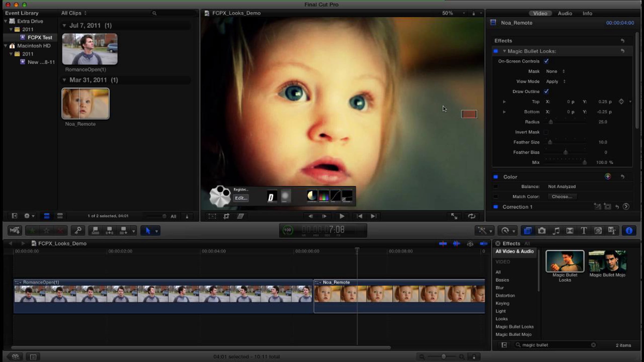Mark clip as favorite with green star

(x=32, y=230)
